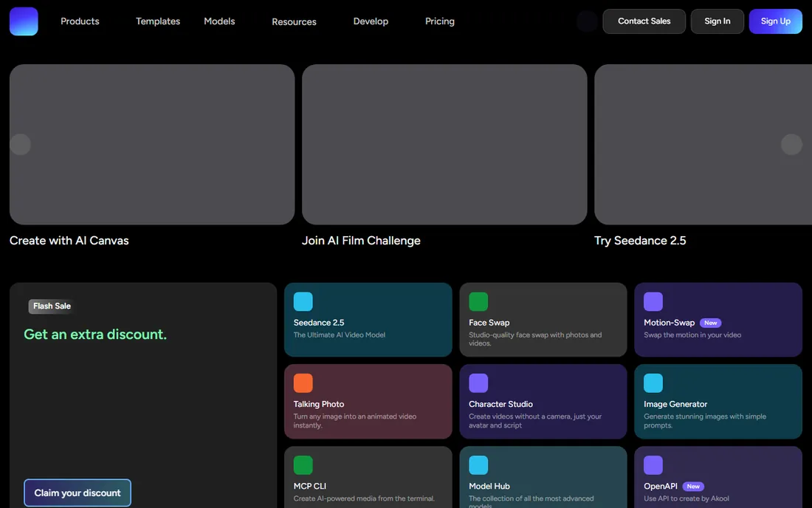Open the Models menu
The width and height of the screenshot is (812, 508).
point(219,21)
